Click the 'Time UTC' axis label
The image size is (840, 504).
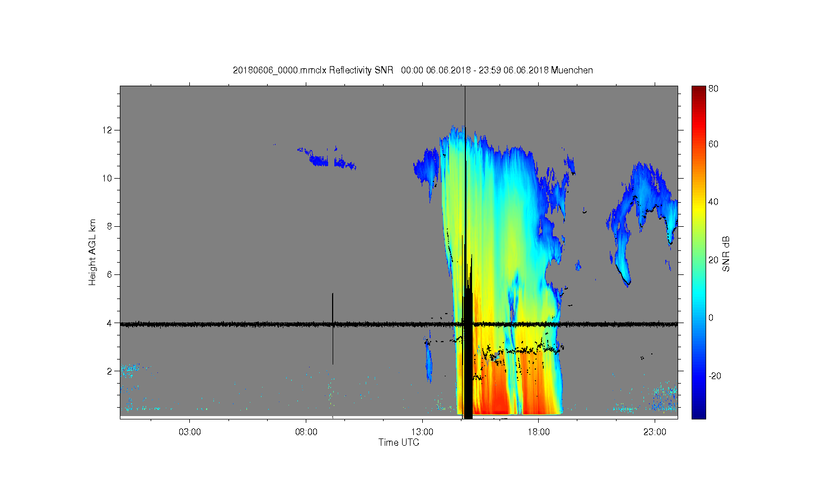[399, 442]
